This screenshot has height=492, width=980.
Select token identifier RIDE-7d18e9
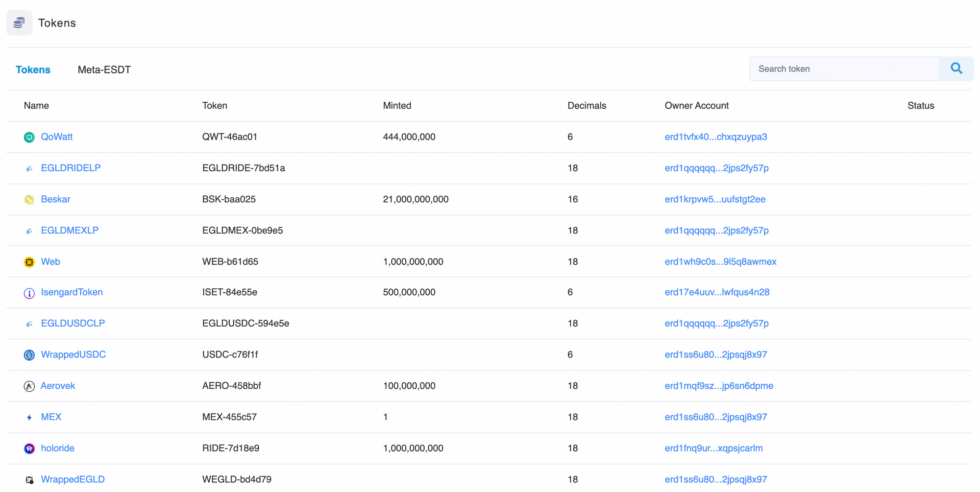(x=231, y=448)
